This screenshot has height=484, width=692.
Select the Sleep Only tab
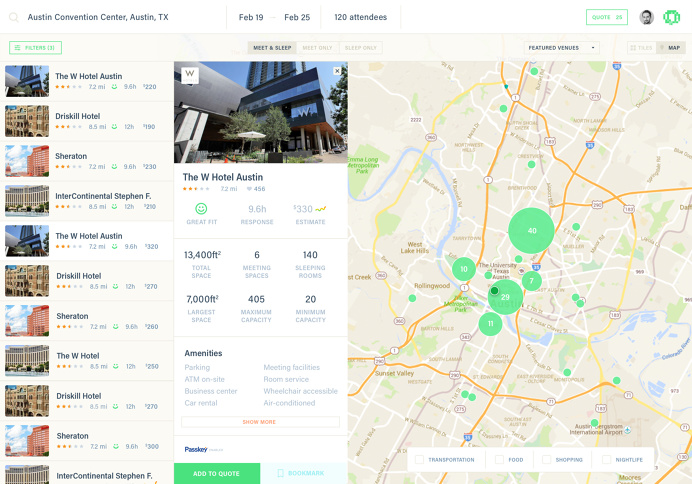[361, 48]
